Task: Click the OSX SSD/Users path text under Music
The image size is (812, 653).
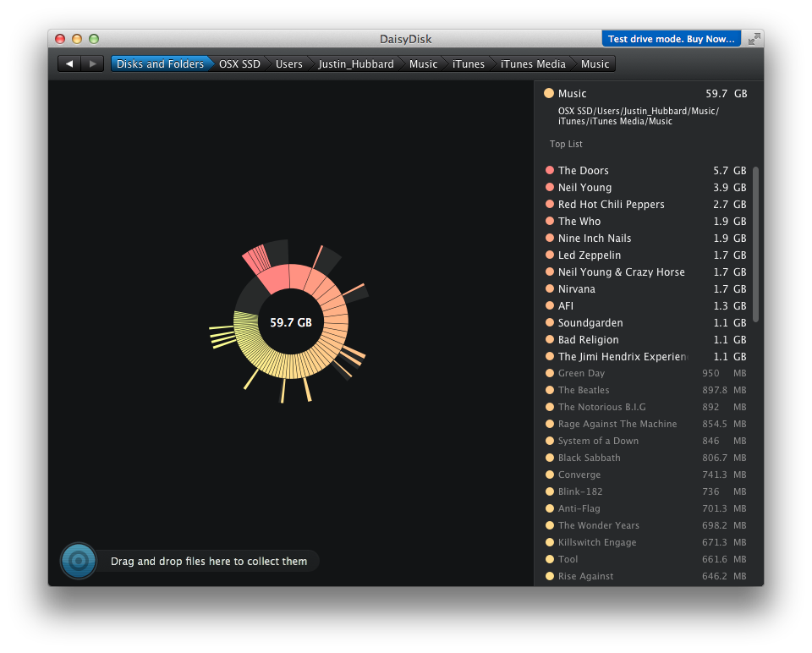Action: pyautogui.click(x=638, y=116)
